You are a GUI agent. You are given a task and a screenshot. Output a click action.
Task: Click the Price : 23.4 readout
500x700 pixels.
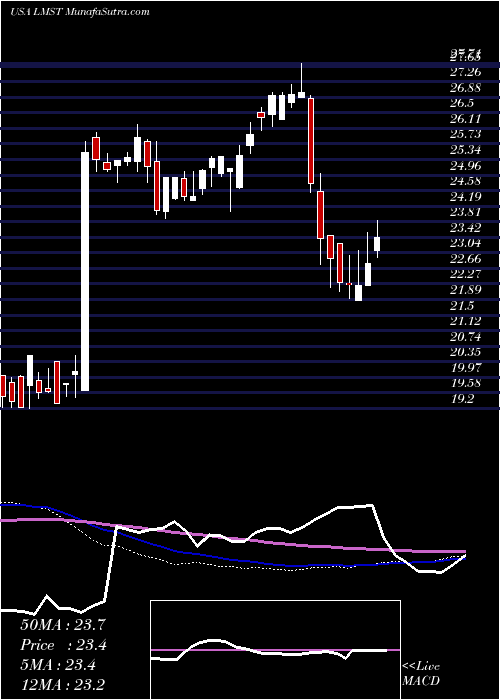click(x=63, y=645)
